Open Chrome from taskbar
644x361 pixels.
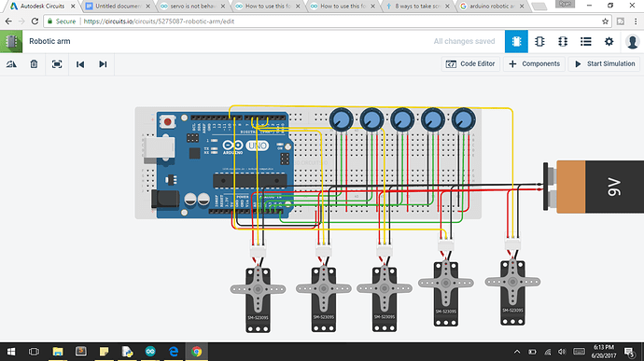(196, 352)
